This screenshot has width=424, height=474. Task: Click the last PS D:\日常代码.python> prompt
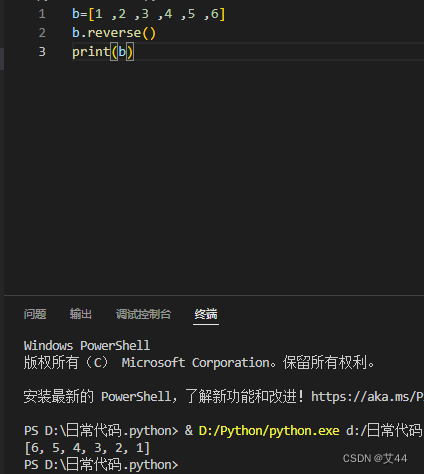tap(101, 465)
